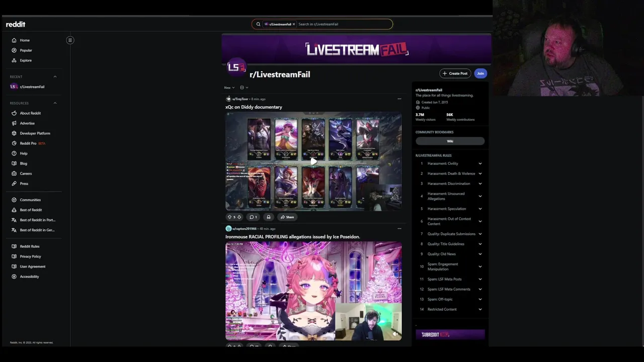Viewport: 644px width, 362px height.
Task: Click Reddit Rules icon
Action: point(14,246)
